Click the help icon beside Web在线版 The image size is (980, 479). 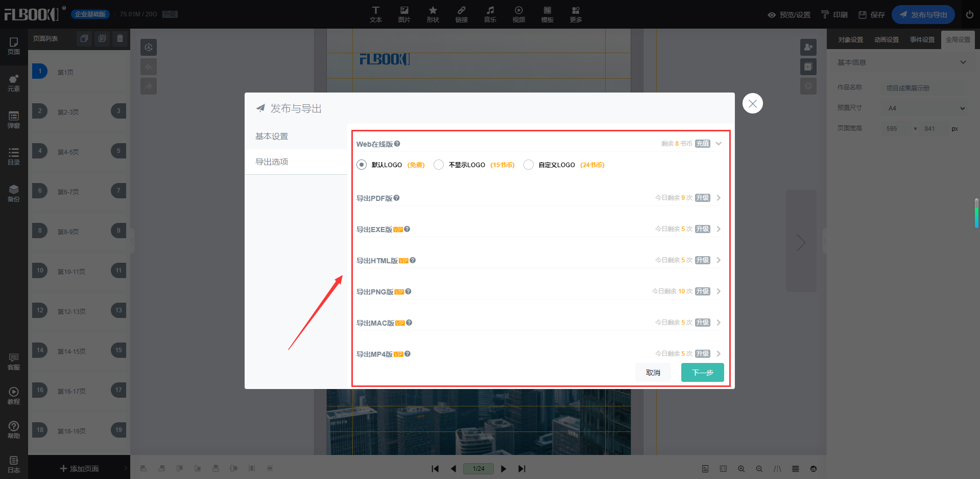397,144
